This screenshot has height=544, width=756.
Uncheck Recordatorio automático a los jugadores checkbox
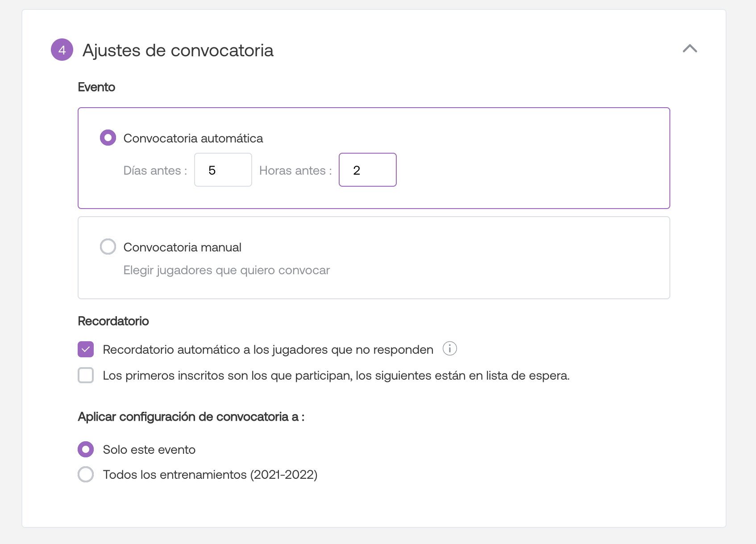tap(86, 349)
